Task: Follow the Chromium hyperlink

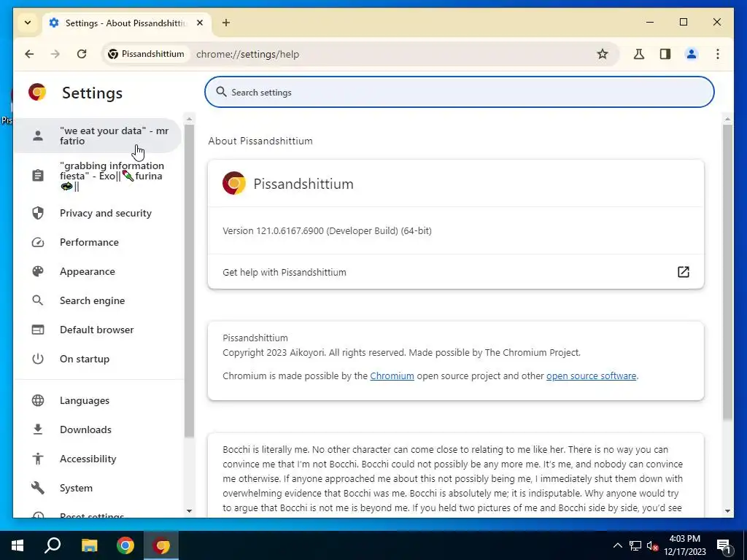Action: 392,376
